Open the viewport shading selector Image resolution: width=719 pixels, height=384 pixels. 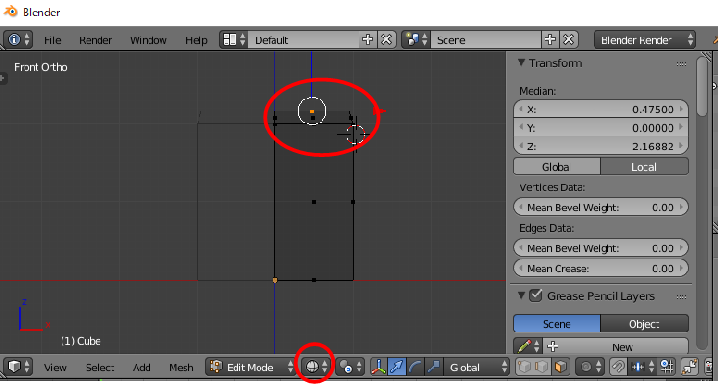tap(316, 367)
